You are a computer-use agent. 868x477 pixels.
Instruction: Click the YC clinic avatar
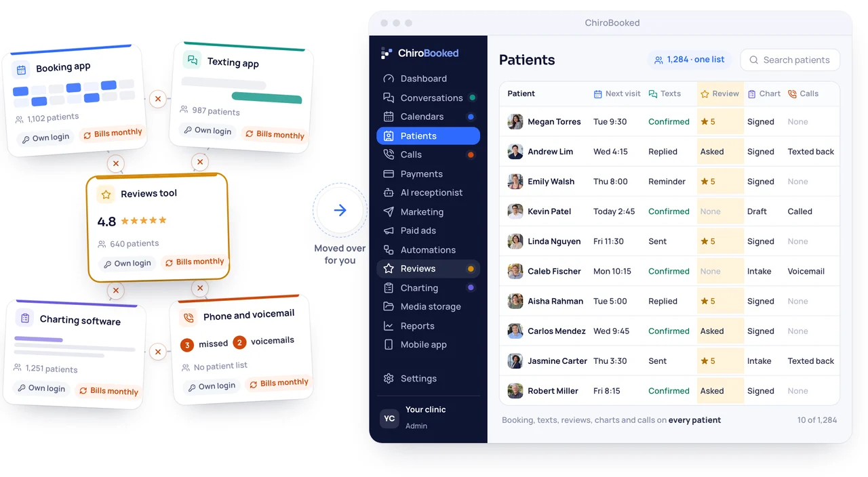389,418
